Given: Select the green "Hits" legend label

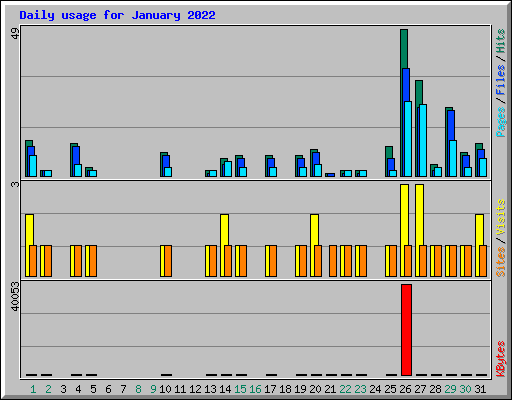Looking at the screenshot, I should tap(500, 41).
